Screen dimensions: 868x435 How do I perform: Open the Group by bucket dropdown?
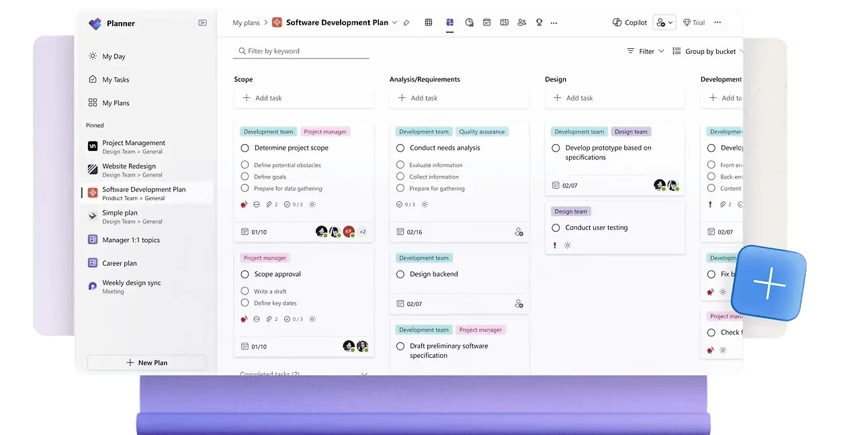coord(709,51)
